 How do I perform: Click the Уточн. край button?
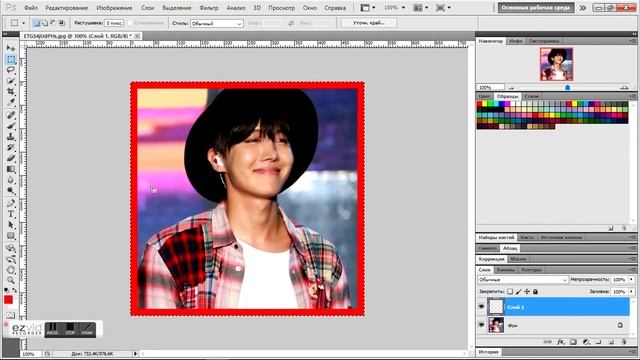pyautogui.click(x=369, y=23)
